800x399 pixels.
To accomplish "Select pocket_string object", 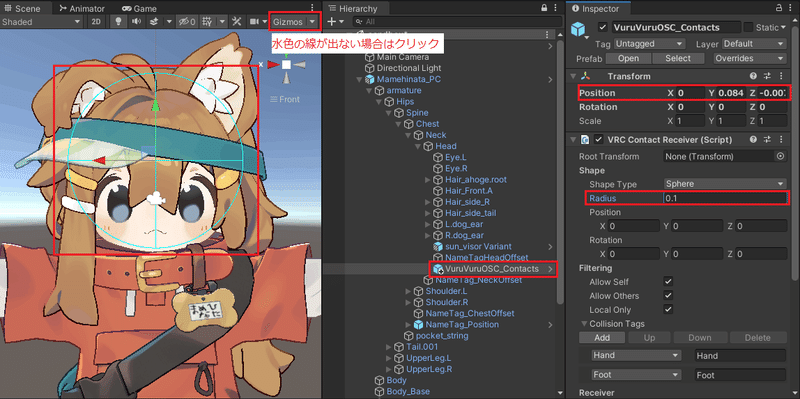I will [x=442, y=336].
